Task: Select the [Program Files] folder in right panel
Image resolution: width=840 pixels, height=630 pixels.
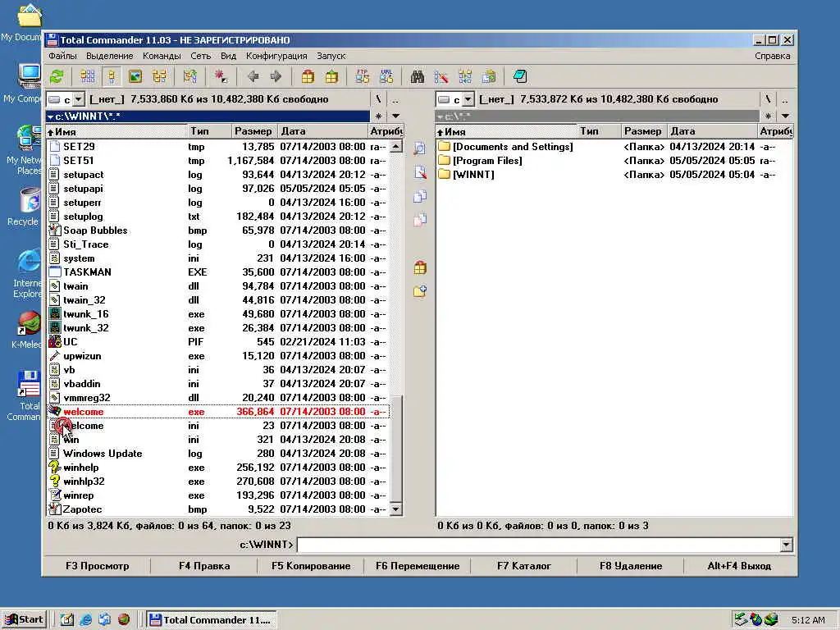Action: tap(614, 160)
